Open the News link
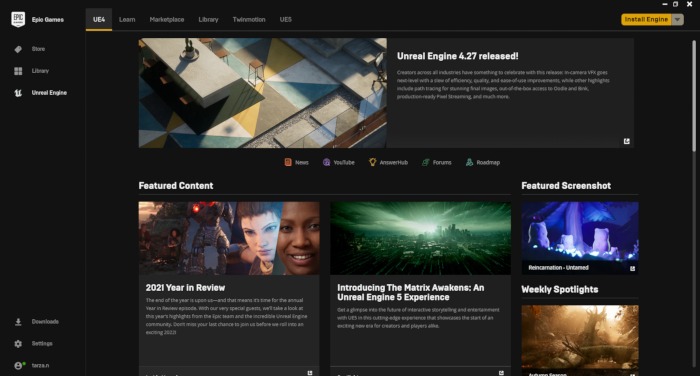Viewport: 700px width, 376px height. coord(301,163)
